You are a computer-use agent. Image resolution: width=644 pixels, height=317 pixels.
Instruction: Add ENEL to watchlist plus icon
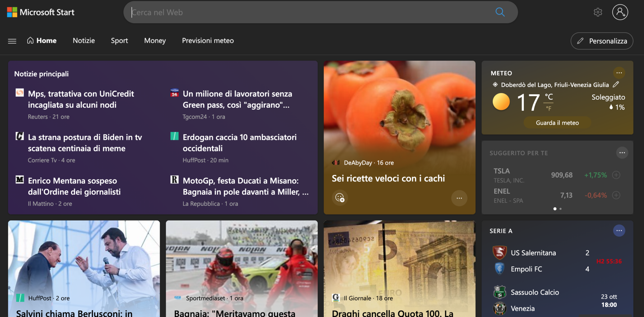pyautogui.click(x=616, y=195)
